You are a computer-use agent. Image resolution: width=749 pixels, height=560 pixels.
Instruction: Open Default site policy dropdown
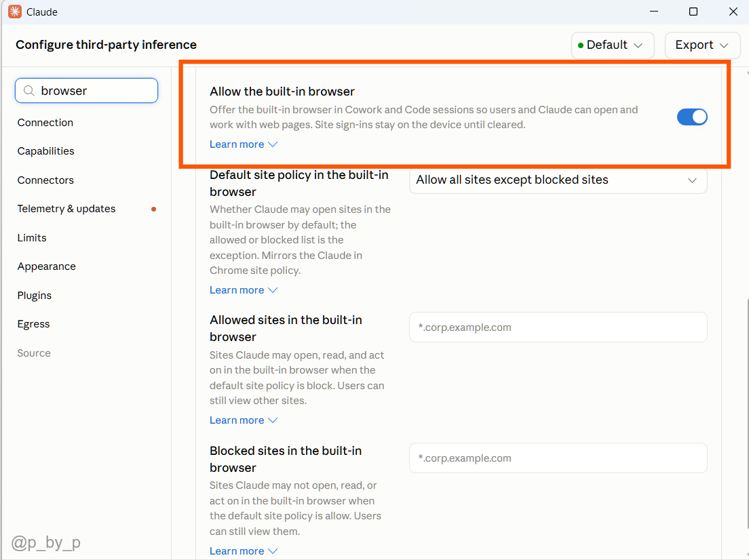pyautogui.click(x=558, y=180)
